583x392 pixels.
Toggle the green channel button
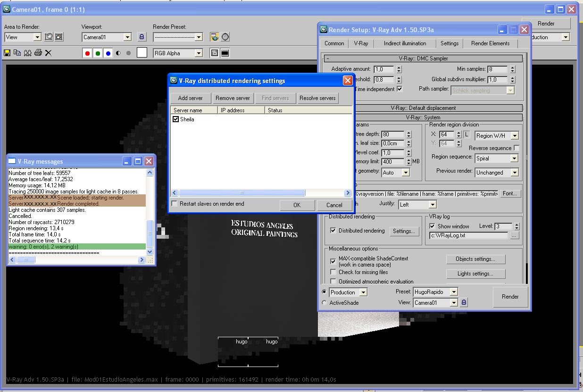[98, 53]
